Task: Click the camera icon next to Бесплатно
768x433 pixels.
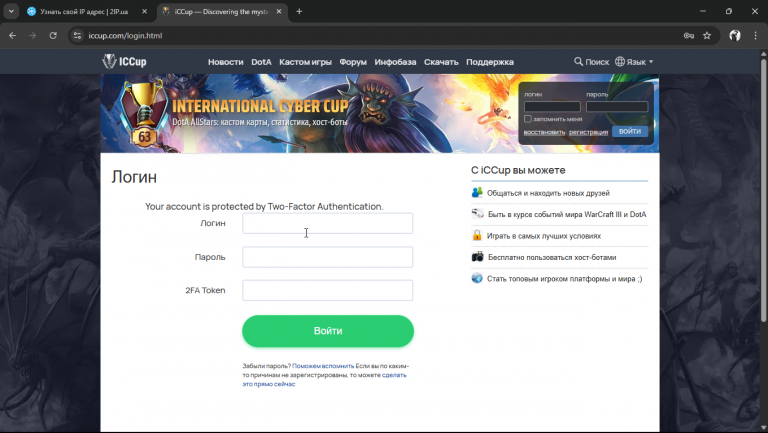Action: (478, 257)
